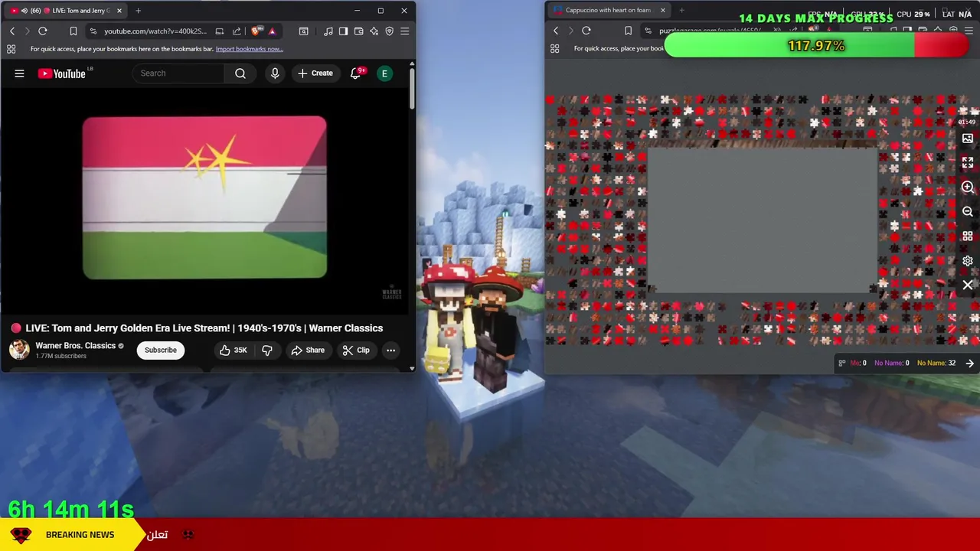Click the Clip button under the video
Viewport: 980px width, 551px height.
[356, 350]
